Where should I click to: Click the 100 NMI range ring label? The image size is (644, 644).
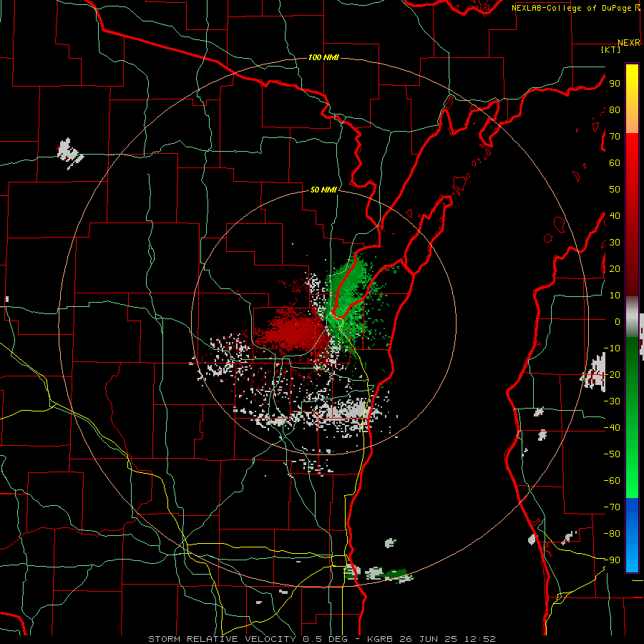[x=323, y=57]
